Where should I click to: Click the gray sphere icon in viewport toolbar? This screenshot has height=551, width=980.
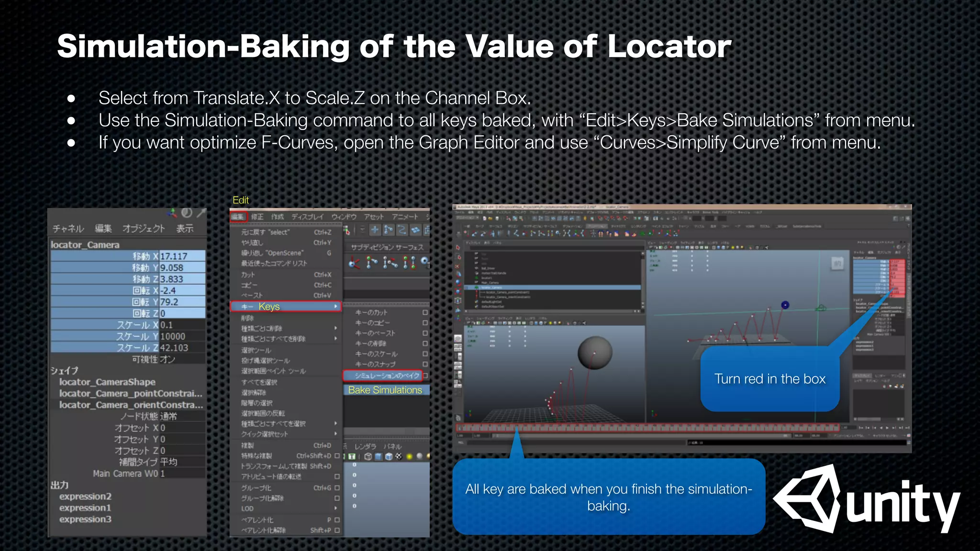click(x=420, y=456)
